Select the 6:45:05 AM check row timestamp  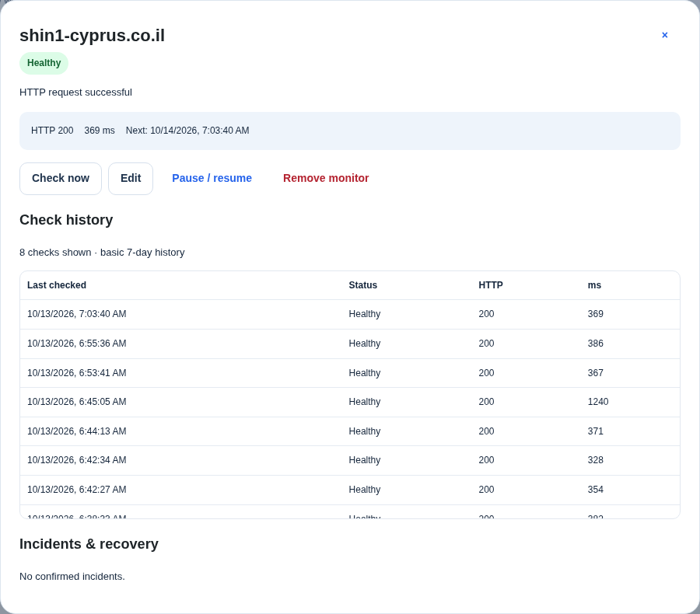click(x=77, y=402)
